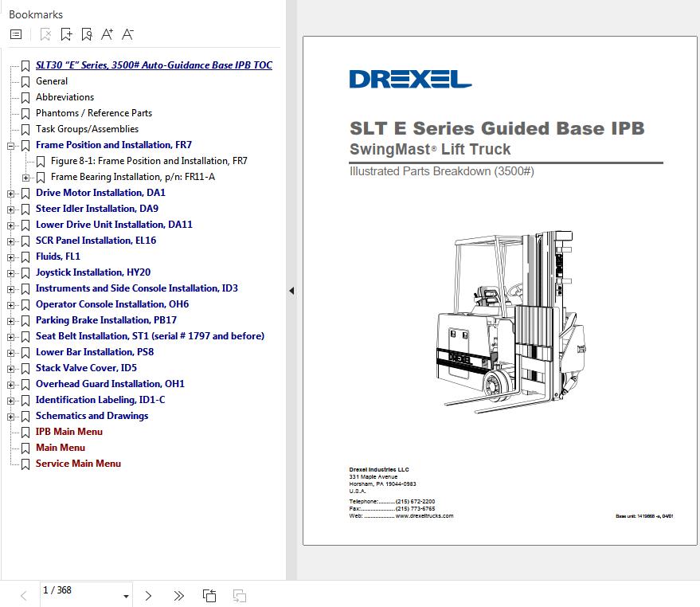Screen dimensions: 700x607
Task: Open the bookmarks options menu icon
Action: [x=16, y=34]
